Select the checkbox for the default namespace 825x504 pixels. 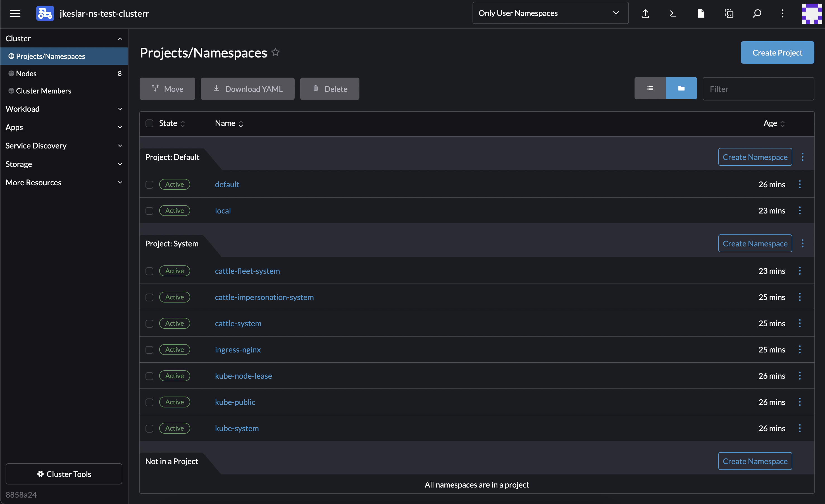(149, 184)
